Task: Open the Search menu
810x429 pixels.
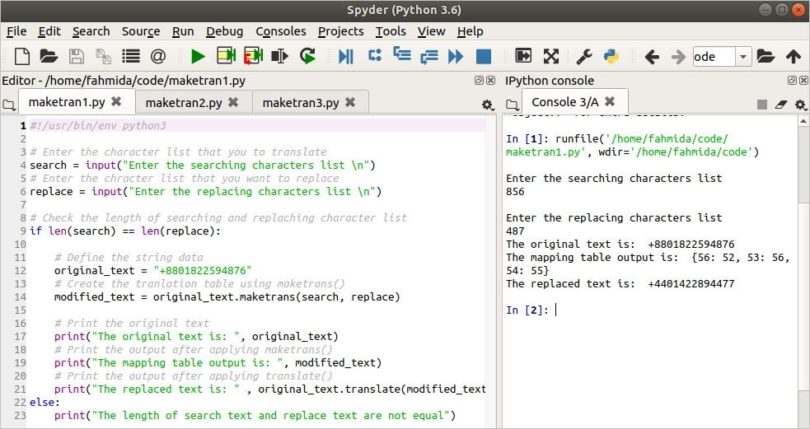Action: click(91, 32)
